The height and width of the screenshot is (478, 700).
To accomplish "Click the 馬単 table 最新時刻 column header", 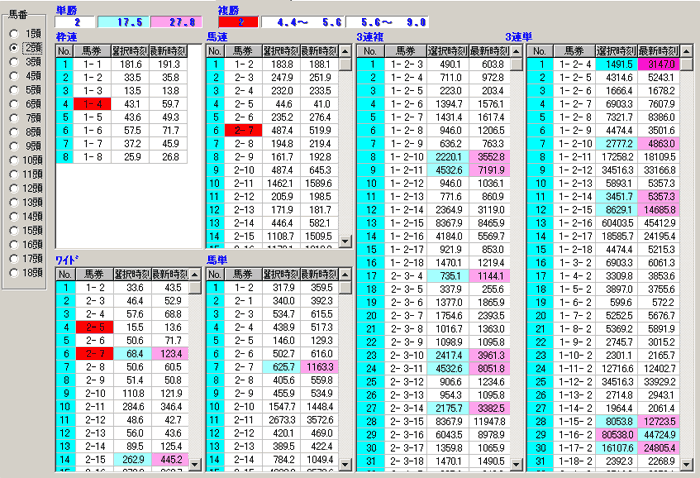I will pos(319,274).
